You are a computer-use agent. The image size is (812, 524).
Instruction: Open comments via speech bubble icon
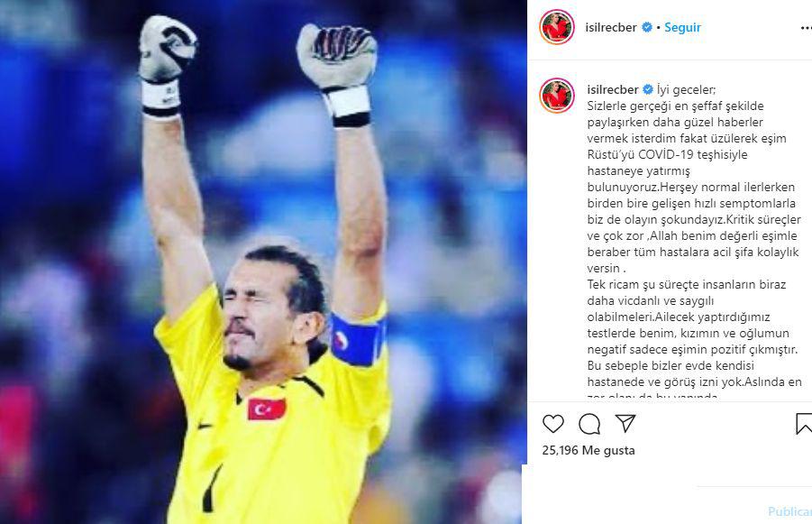(589, 424)
